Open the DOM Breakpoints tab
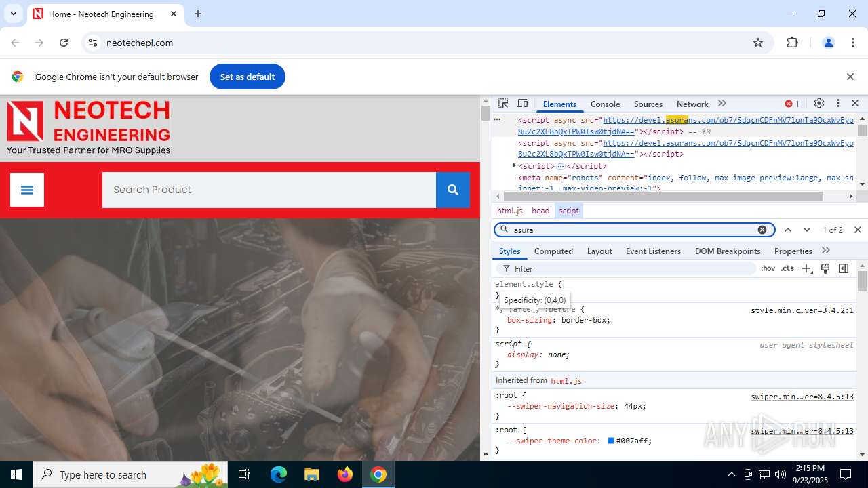This screenshot has width=868, height=488. click(x=728, y=251)
